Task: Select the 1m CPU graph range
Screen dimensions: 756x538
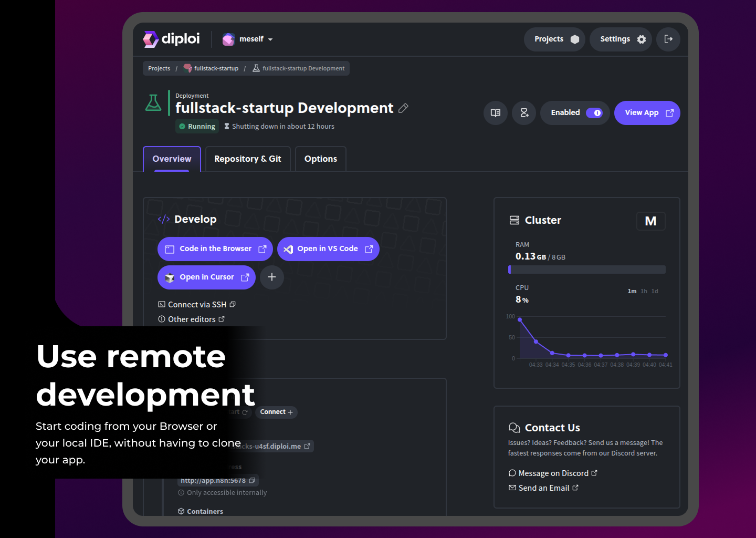Action: [632, 291]
